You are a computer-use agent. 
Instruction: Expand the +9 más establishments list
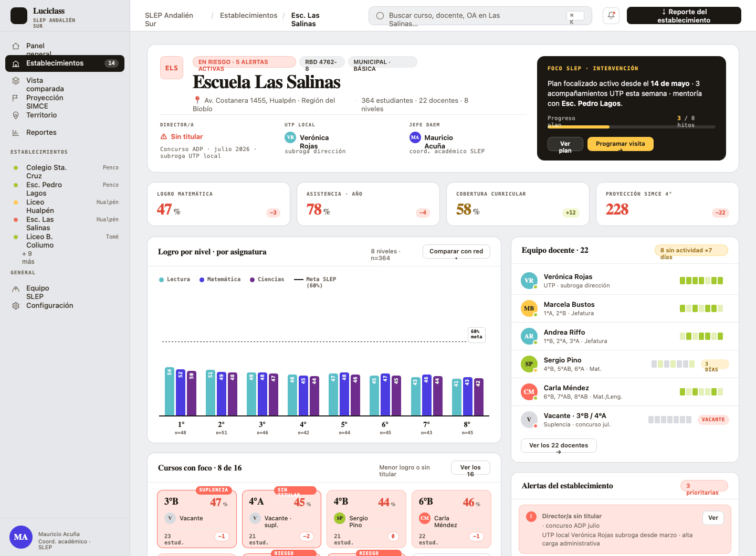tap(28, 258)
